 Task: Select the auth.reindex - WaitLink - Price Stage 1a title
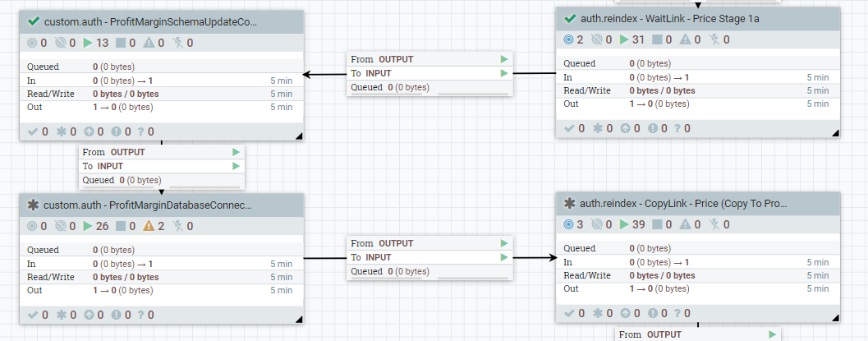tap(665, 18)
